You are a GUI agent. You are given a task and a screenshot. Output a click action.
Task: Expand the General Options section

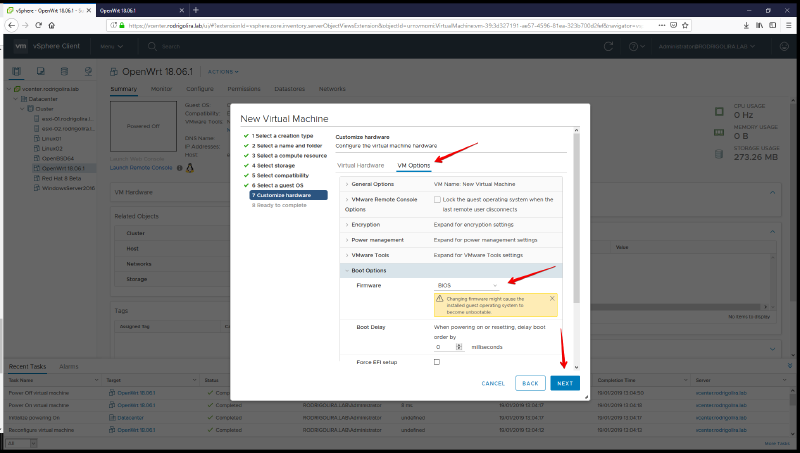[x=346, y=184]
